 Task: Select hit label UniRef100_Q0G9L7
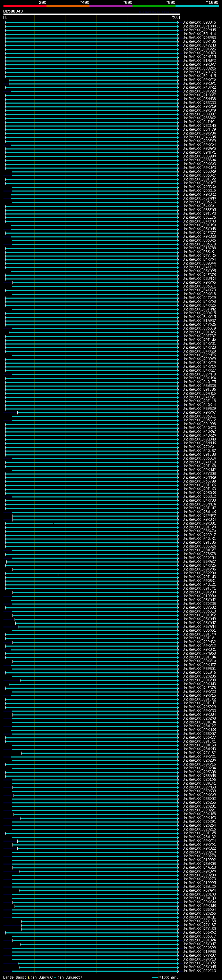click(199, 535)
